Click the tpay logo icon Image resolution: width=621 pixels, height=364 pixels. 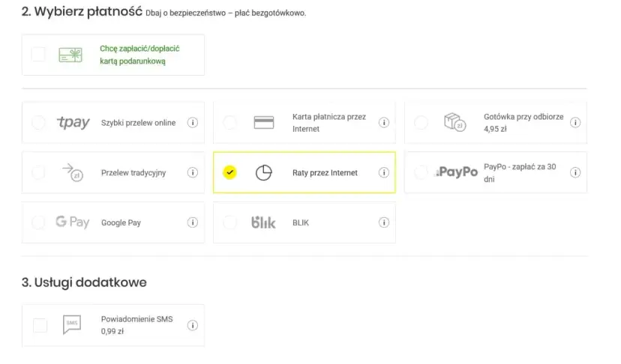coord(73,123)
